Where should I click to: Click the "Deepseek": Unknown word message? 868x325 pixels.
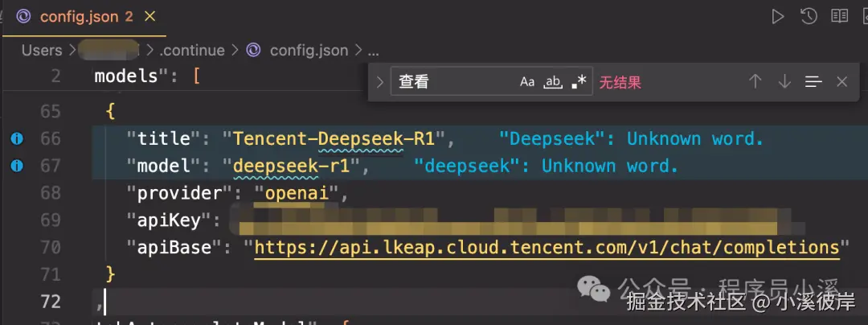(631, 138)
